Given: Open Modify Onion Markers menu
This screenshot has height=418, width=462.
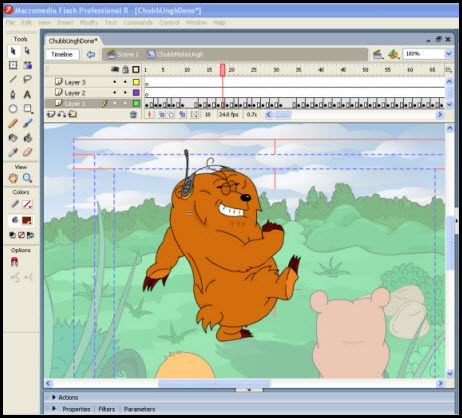Looking at the screenshot, I should tap(194, 115).
